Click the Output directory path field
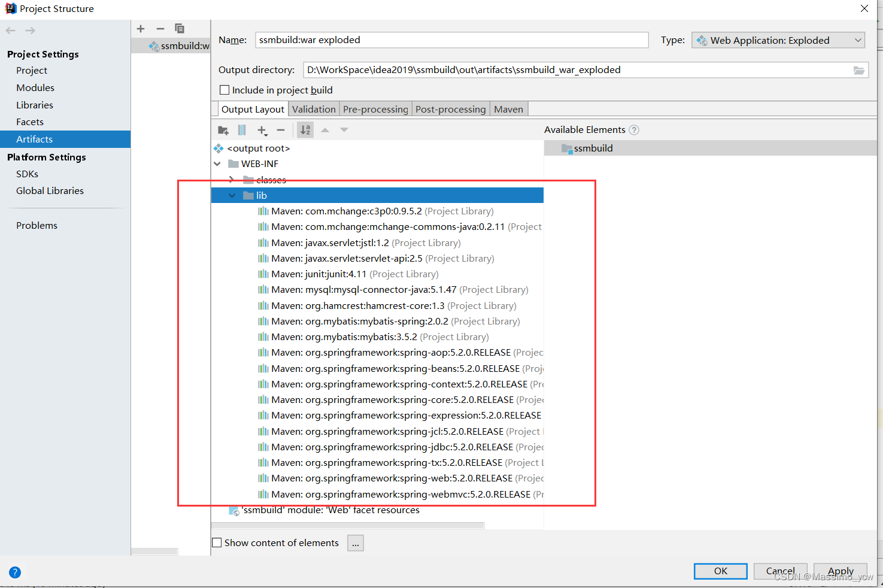Viewport: 883px width, 588px height. point(578,70)
